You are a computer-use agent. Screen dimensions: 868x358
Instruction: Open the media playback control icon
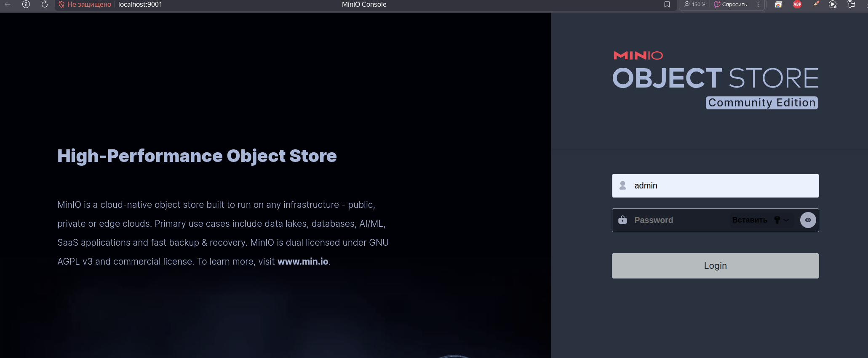tap(833, 5)
